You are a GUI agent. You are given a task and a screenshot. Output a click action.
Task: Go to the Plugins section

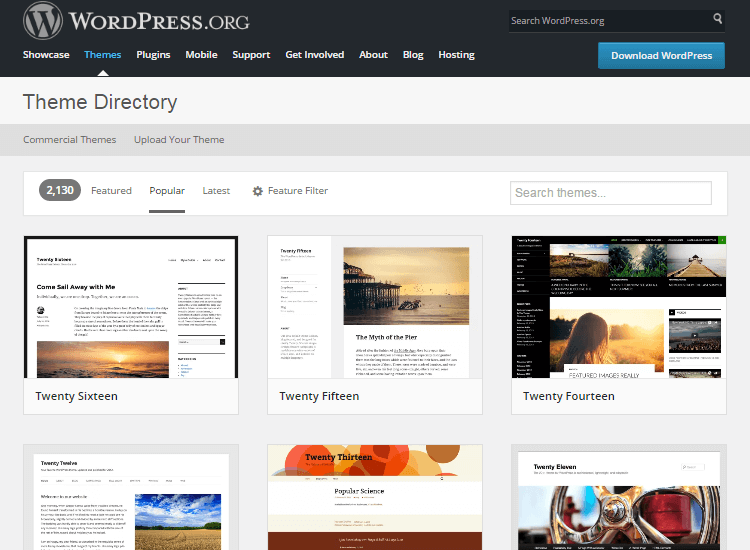(153, 55)
